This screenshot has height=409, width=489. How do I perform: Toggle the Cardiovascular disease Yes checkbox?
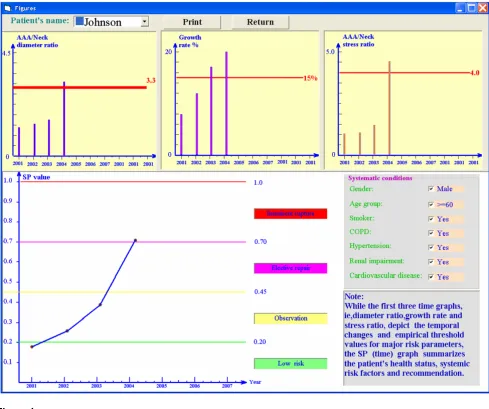[431, 277]
